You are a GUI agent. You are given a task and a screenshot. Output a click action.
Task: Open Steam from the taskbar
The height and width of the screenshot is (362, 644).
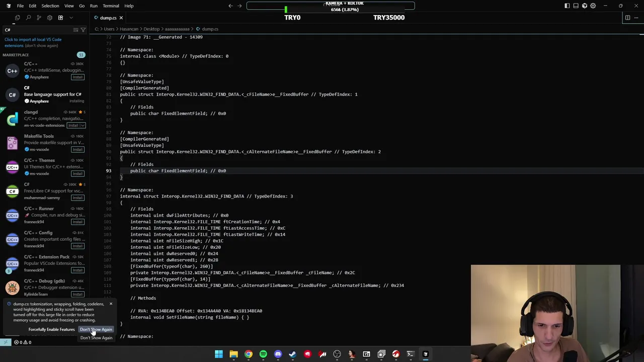click(x=292, y=354)
